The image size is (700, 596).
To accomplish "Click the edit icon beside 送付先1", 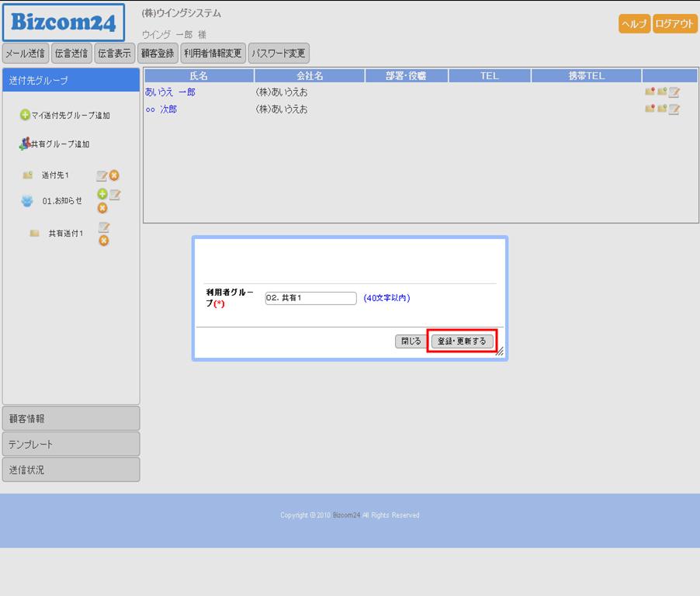I will [102, 176].
